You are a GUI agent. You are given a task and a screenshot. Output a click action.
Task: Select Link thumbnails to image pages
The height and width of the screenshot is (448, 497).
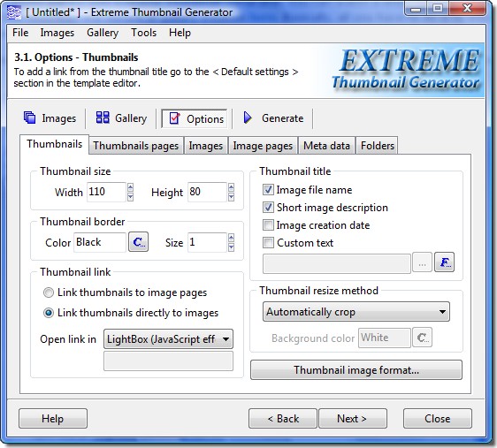pyautogui.click(x=49, y=292)
